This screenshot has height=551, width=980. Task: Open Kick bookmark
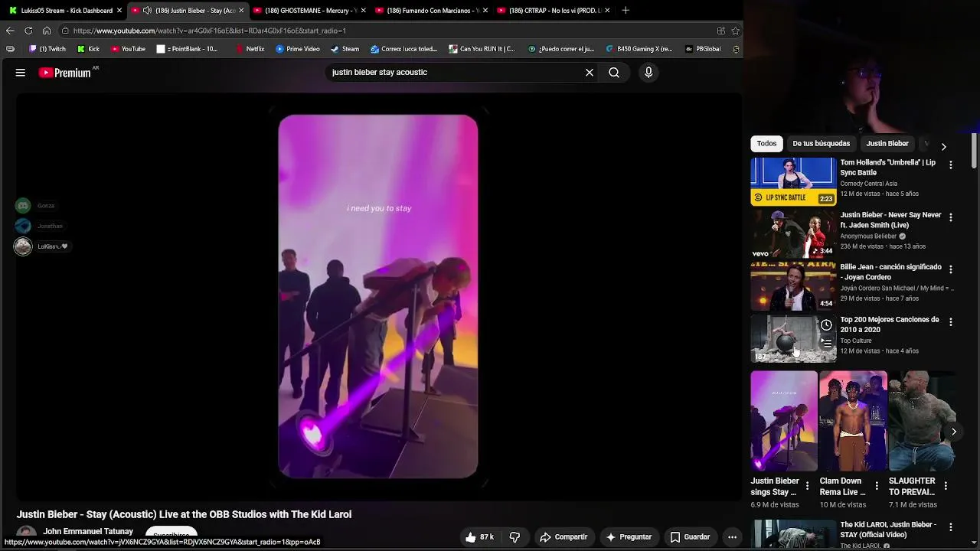coord(88,49)
